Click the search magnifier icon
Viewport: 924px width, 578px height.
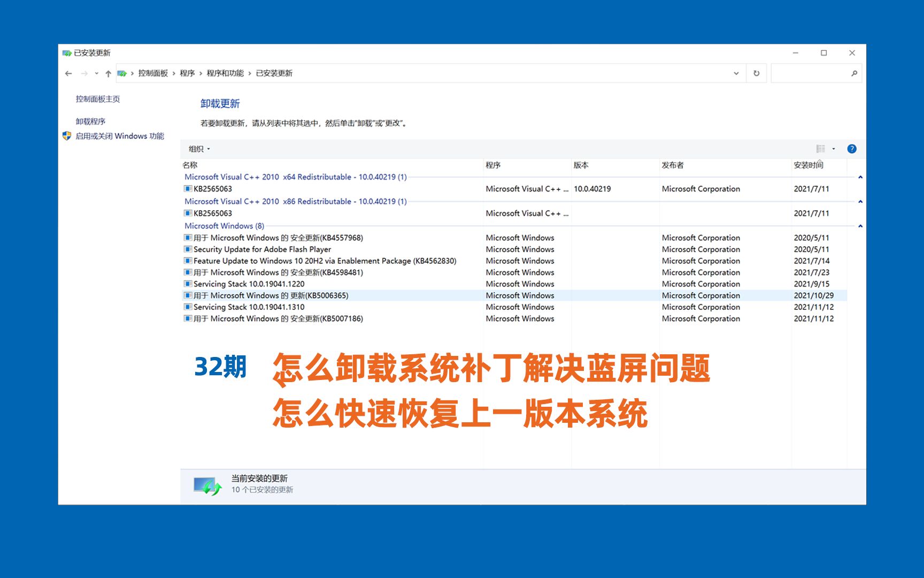[x=854, y=73]
